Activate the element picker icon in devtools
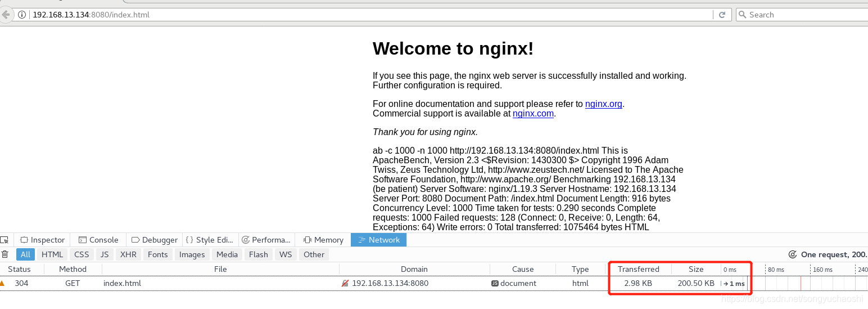This screenshot has width=868, height=309. tap(4, 240)
